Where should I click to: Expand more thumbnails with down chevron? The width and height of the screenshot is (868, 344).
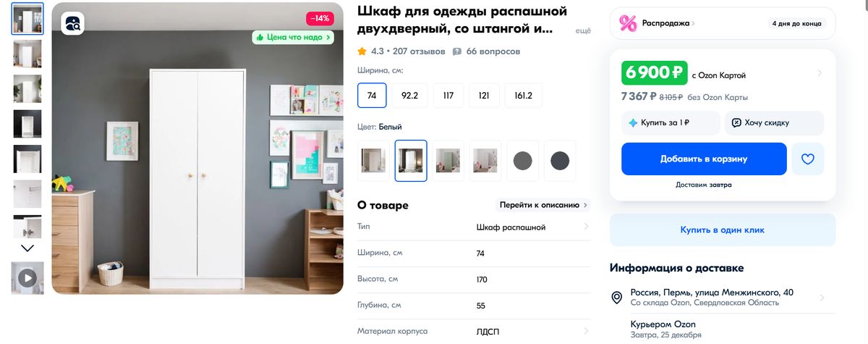coord(27,248)
